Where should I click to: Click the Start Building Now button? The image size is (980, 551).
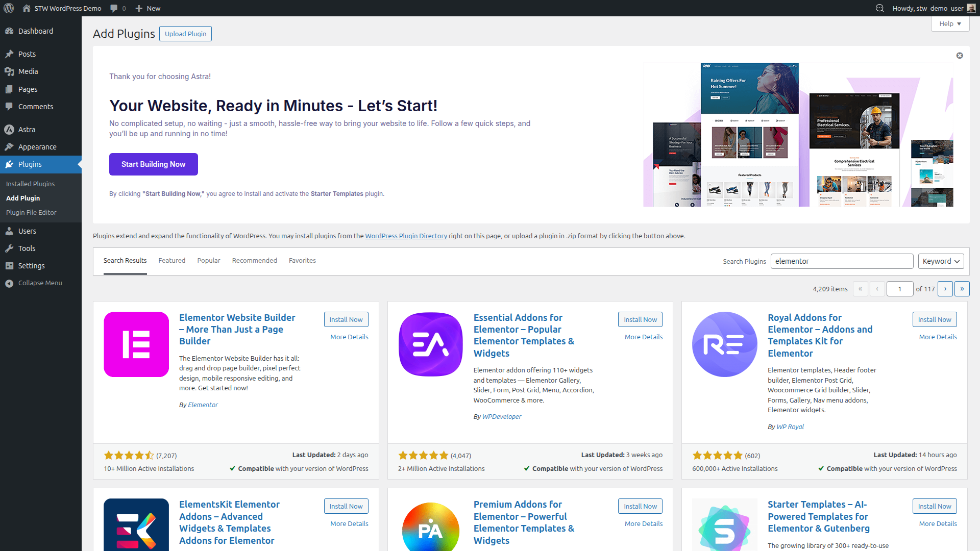(154, 164)
